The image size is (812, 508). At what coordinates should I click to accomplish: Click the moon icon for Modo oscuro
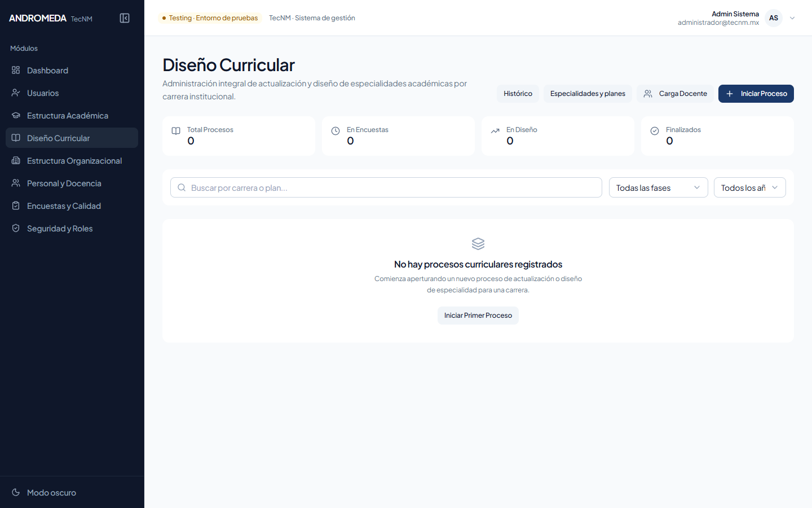(16, 492)
